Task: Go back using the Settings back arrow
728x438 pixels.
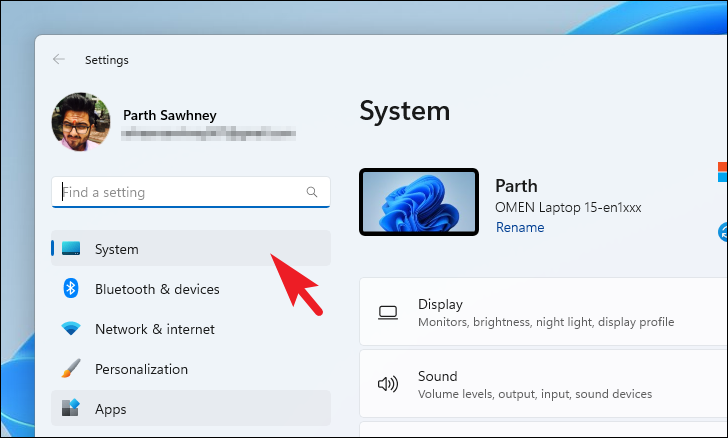Action: point(59,59)
